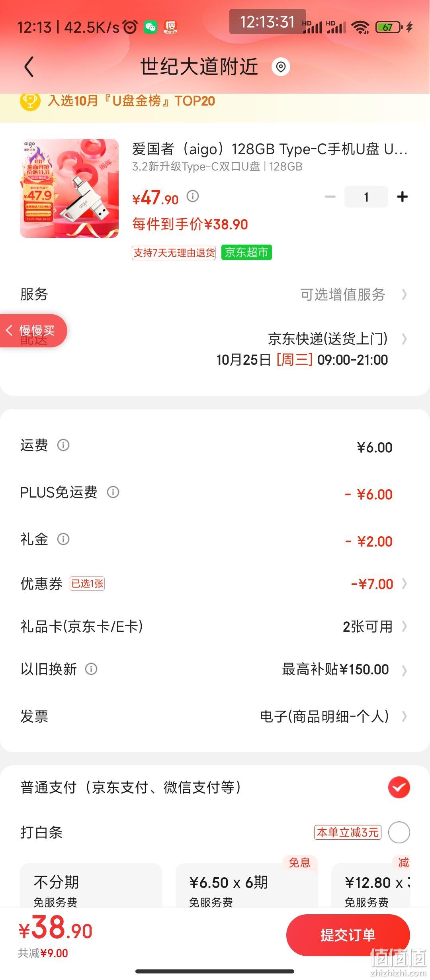Choose 不分期 installment option
430x980 pixels.
91,886
